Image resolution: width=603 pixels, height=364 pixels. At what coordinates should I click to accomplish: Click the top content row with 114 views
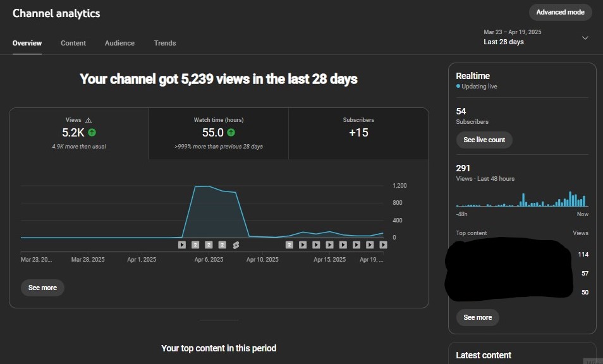[522, 255]
